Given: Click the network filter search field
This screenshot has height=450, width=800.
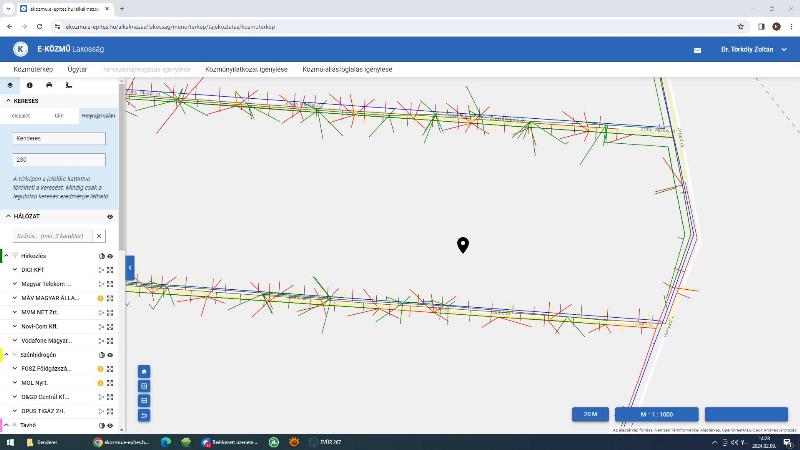Looking at the screenshot, I should tap(53, 236).
